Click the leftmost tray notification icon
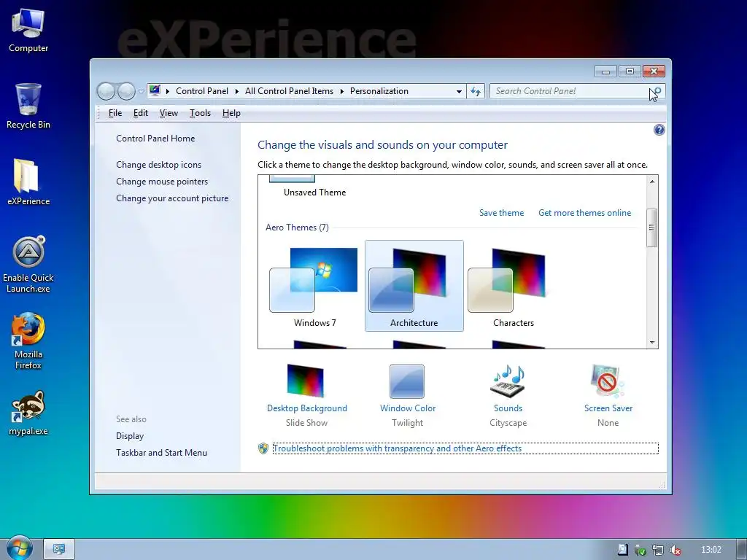 623,550
